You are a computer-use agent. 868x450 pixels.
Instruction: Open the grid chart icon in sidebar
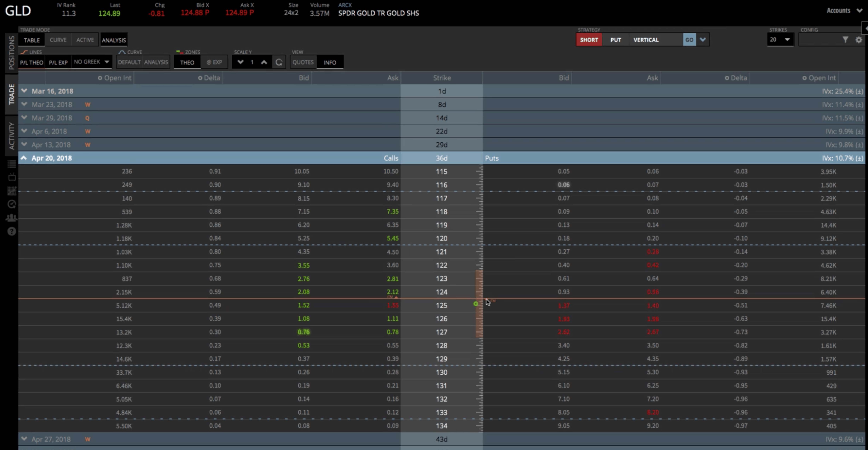click(12, 191)
